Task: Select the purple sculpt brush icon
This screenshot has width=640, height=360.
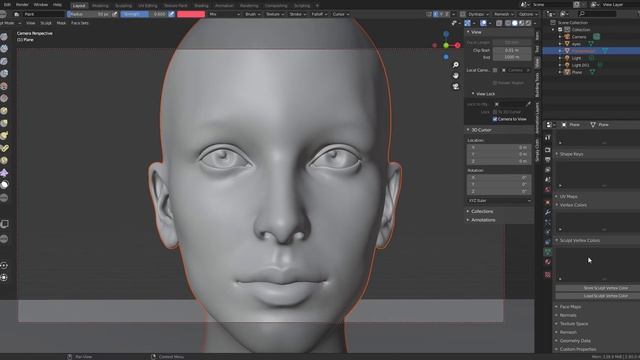Action: [x=4, y=173]
